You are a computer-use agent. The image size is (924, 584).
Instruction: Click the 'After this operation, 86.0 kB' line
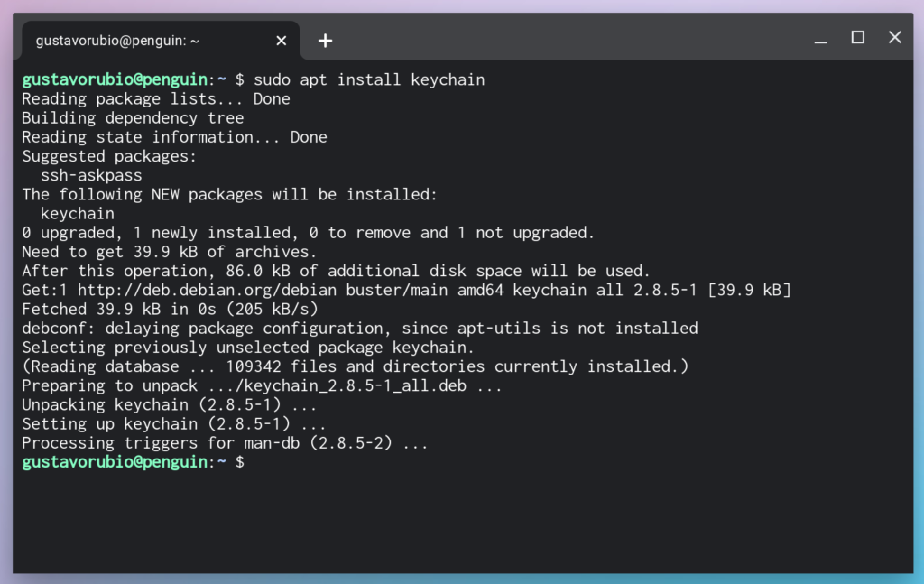pyautogui.click(x=336, y=271)
